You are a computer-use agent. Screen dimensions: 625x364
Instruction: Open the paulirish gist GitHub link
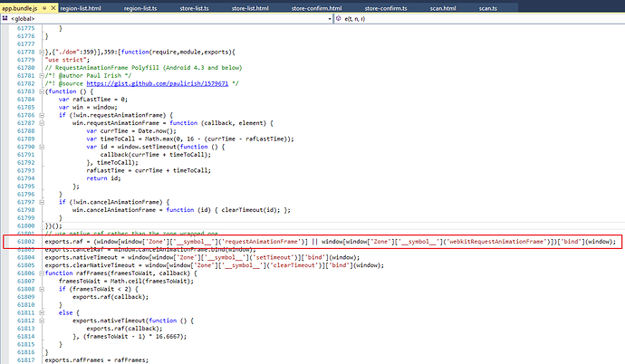point(157,83)
